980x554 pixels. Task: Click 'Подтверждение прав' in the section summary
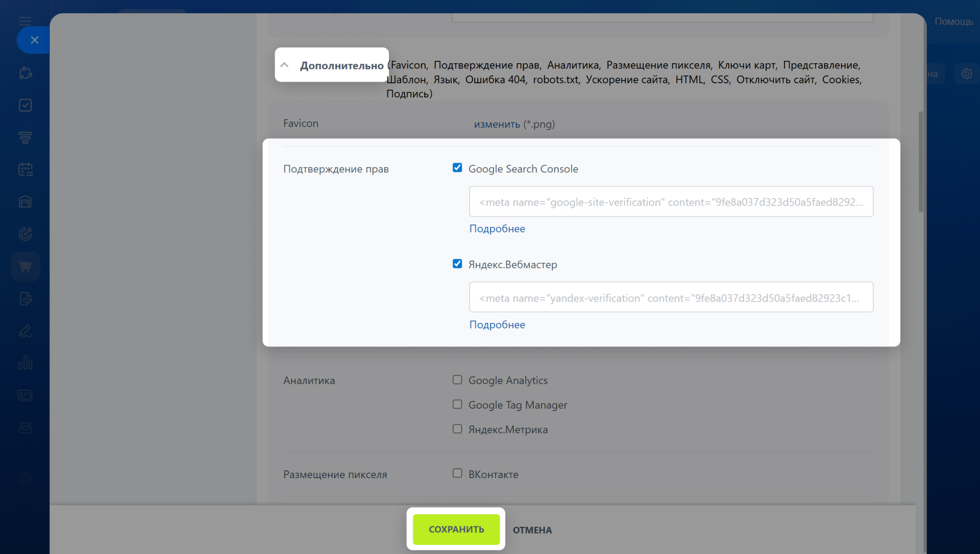tap(486, 65)
